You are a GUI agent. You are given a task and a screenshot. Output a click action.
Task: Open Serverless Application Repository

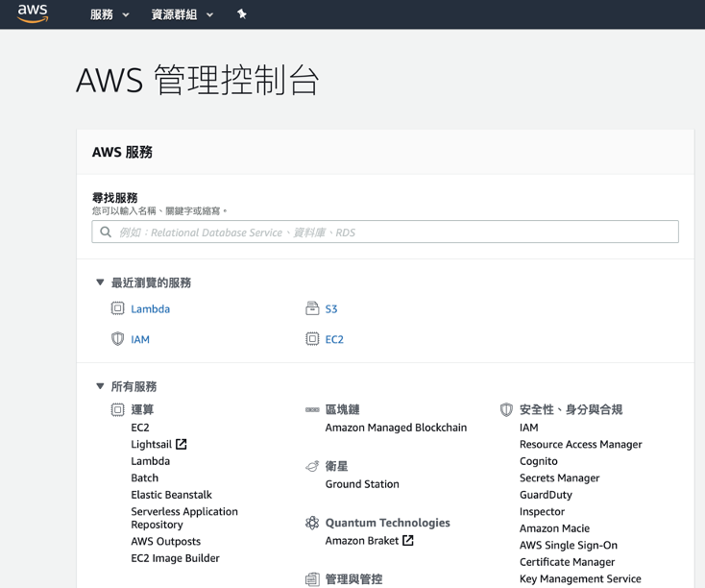(184, 518)
